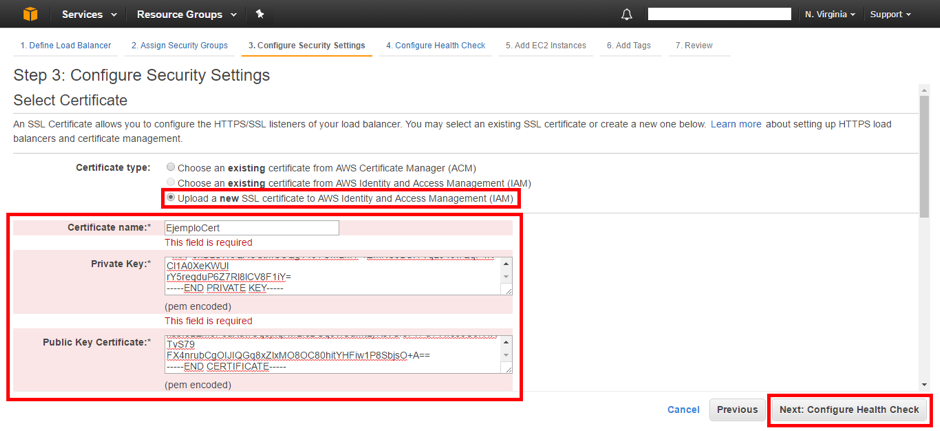Screen dimensions: 940x431
Task: Select step 5 Add EC2 Instances
Action: (x=546, y=46)
